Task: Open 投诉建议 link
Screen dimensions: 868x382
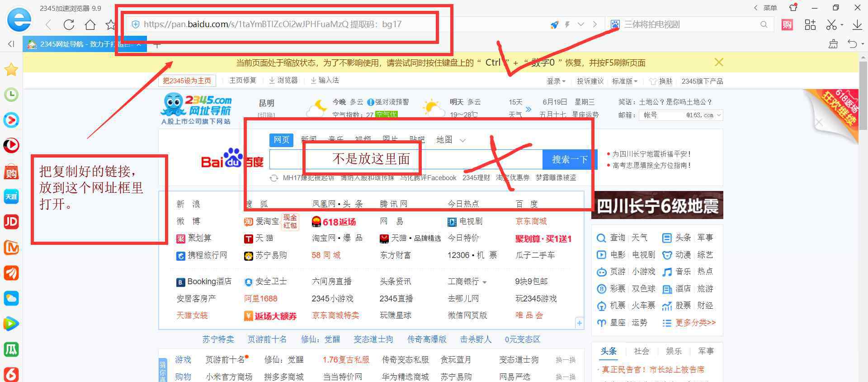Action: (x=590, y=81)
